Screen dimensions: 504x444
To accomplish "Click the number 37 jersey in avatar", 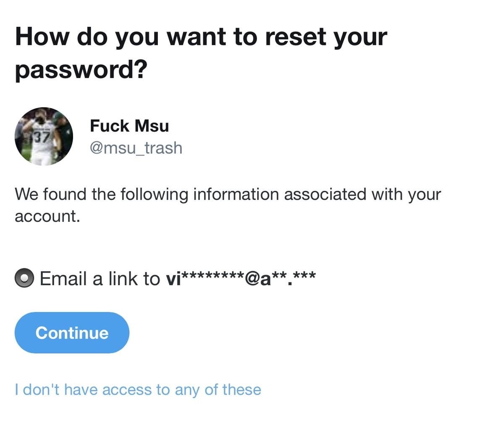I will [x=42, y=137].
